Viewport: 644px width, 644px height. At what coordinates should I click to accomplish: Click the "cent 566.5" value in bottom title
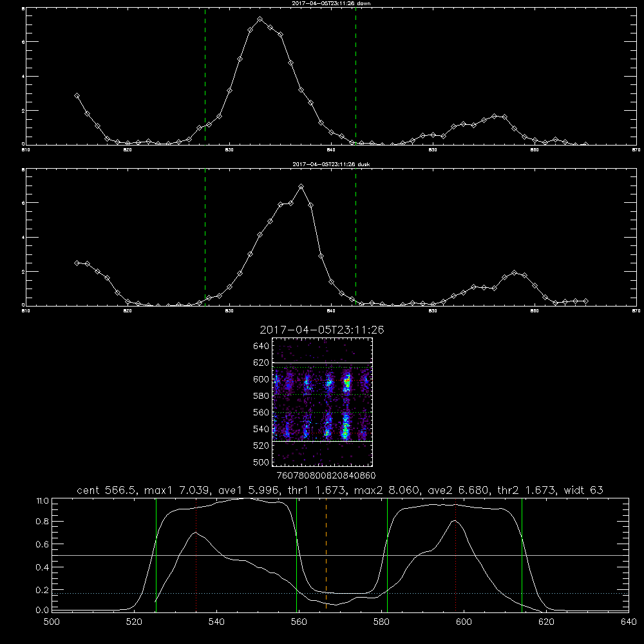tap(106, 490)
